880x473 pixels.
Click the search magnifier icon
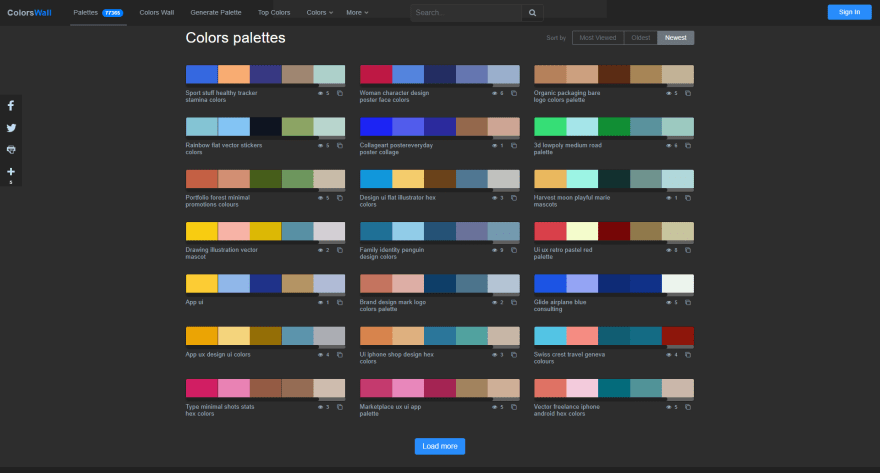[x=532, y=12]
